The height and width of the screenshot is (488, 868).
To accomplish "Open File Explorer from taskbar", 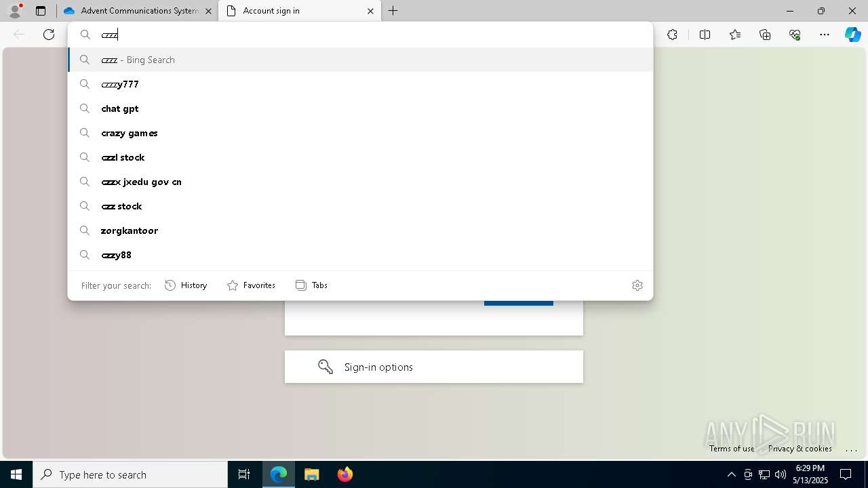I will [x=311, y=474].
